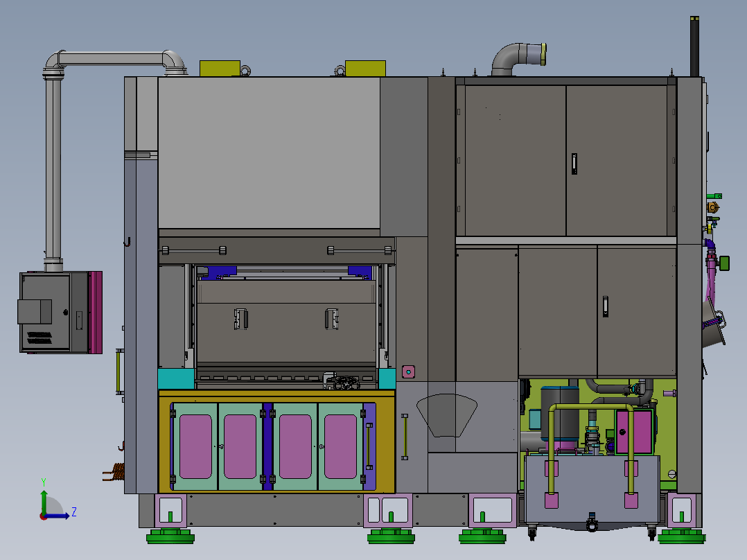This screenshot has width=747, height=560.
Task: Select the leftmost green leveling foot
Action: click(x=170, y=536)
